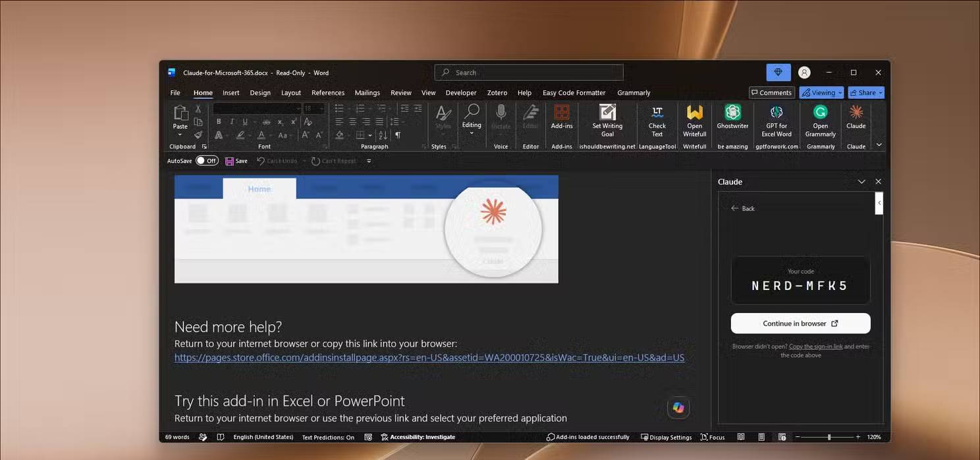Image resolution: width=980 pixels, height=460 pixels.
Task: Click Continue in browser button
Action: pos(800,324)
